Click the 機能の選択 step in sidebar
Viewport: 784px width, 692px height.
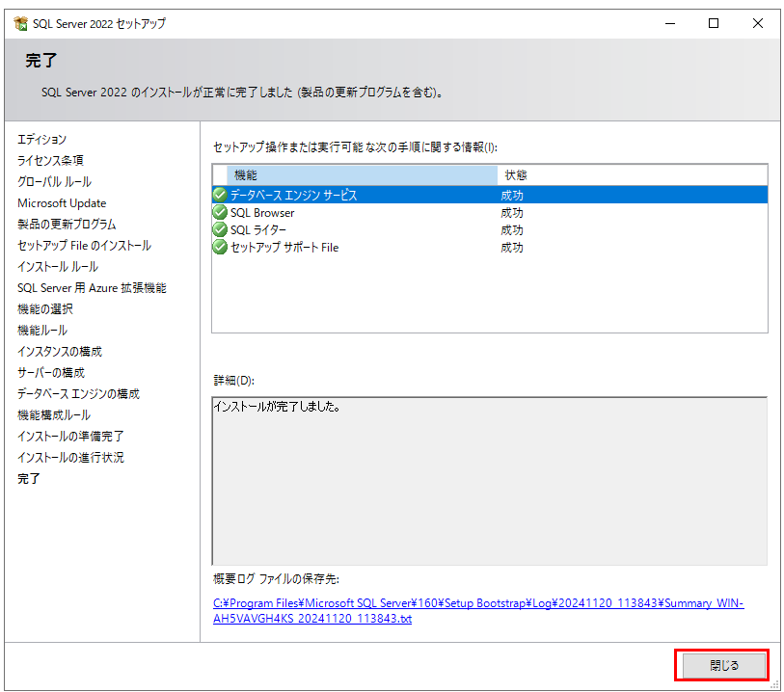[45, 309]
